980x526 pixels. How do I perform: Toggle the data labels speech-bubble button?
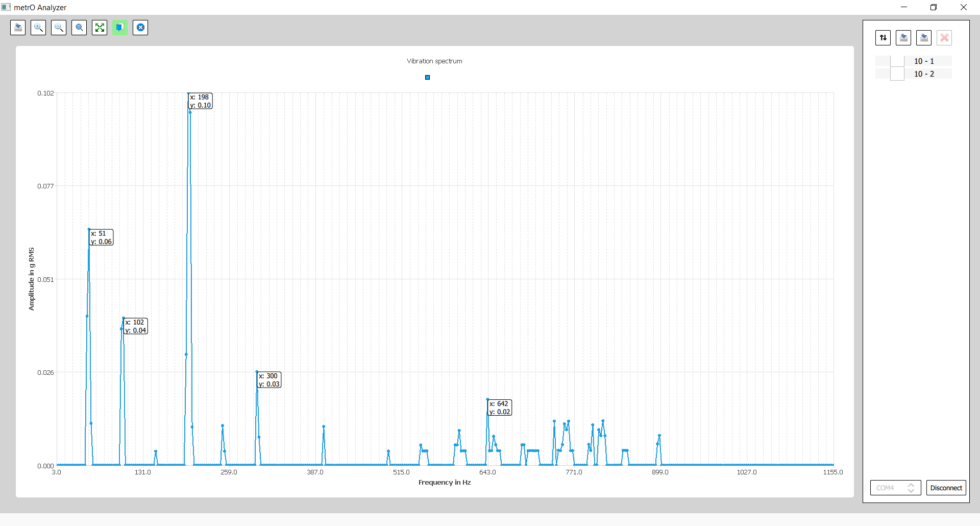(120, 28)
